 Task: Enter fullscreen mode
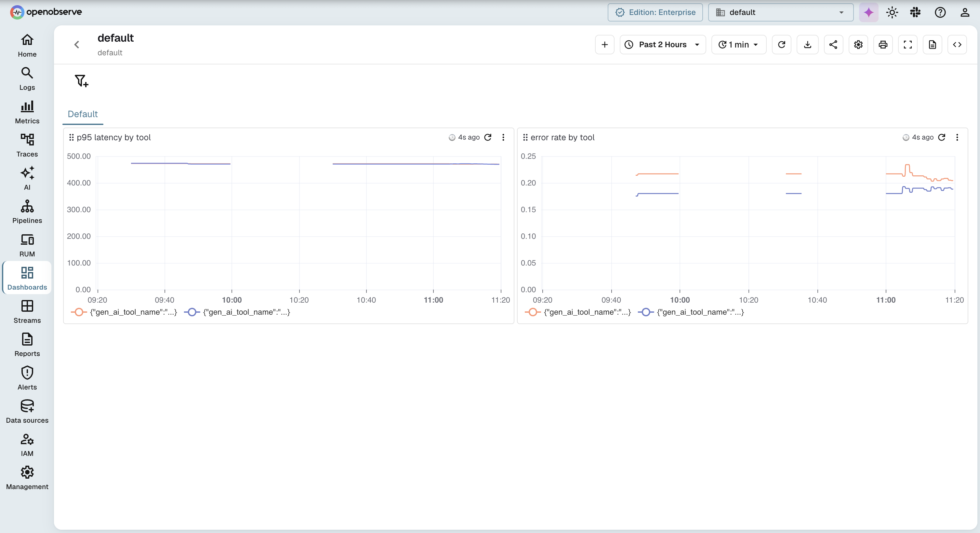[x=908, y=45]
